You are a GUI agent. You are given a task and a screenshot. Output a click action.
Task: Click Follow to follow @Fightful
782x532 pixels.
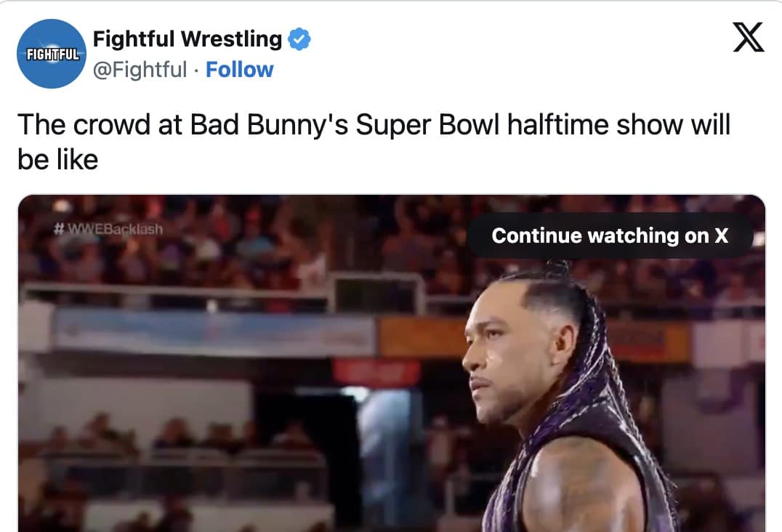click(x=240, y=70)
